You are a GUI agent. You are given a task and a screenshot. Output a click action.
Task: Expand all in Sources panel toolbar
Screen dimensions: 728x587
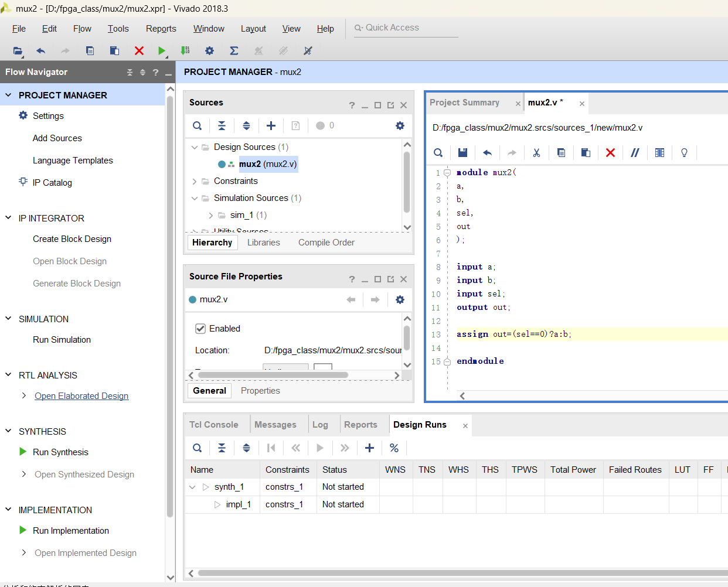point(246,125)
